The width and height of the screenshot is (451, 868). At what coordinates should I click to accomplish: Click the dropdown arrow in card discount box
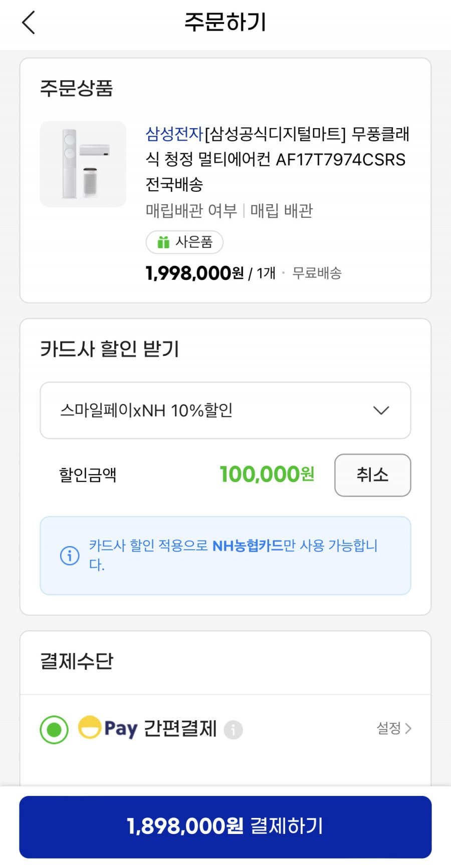(381, 410)
